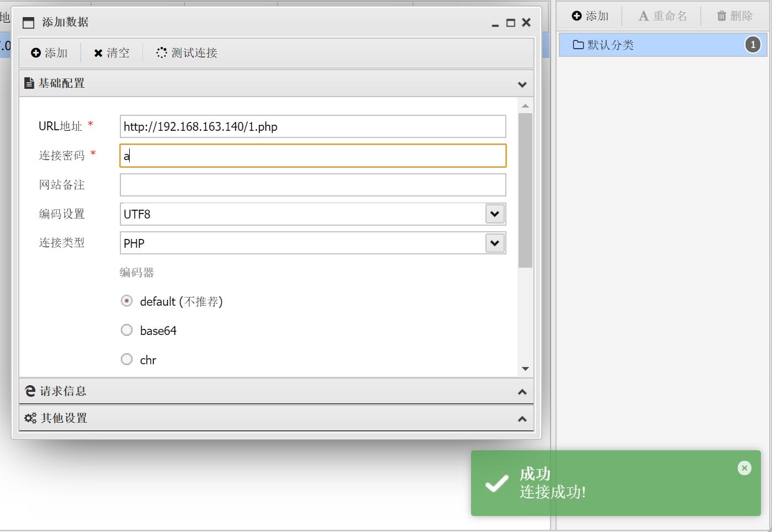The image size is (772, 532).
Task: Collapse the 基础配置 section with its chevron
Action: pyautogui.click(x=522, y=84)
